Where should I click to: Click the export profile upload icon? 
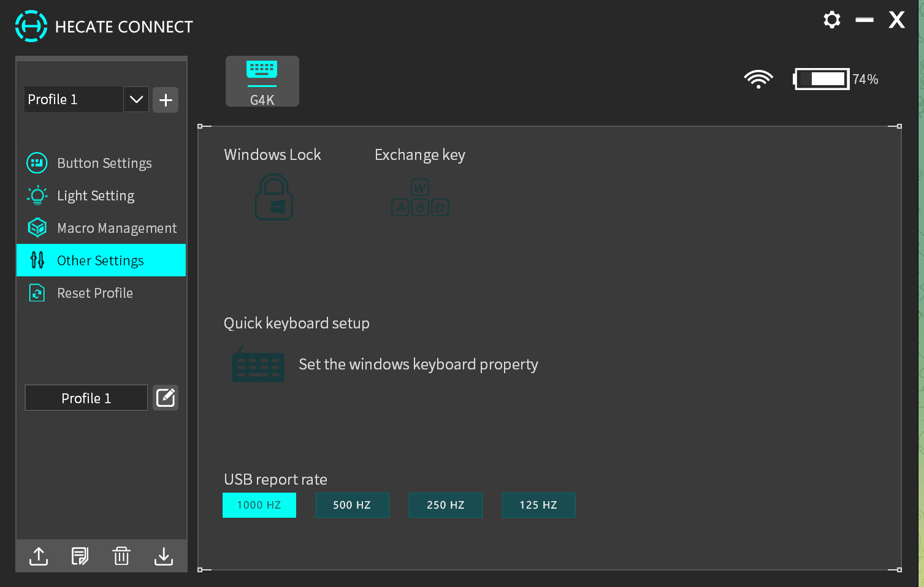point(39,556)
